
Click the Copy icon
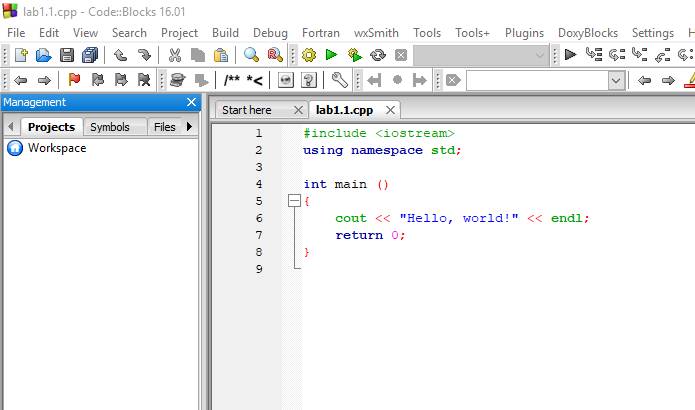(x=198, y=55)
